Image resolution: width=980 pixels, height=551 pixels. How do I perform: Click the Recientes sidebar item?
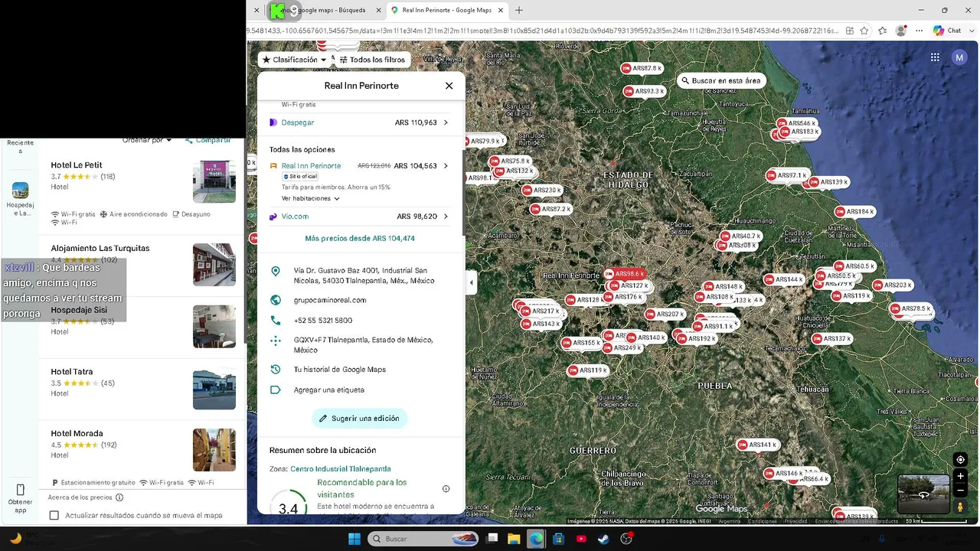tap(21, 146)
